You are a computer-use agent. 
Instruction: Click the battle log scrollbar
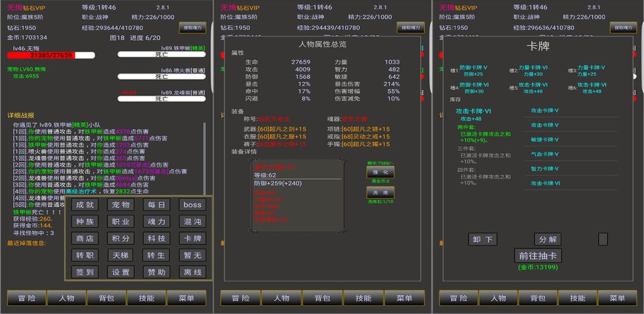204,157
